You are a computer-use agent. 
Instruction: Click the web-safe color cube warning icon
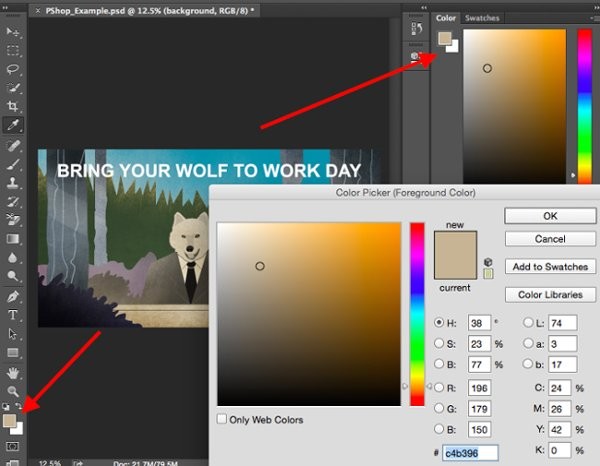tap(488, 261)
